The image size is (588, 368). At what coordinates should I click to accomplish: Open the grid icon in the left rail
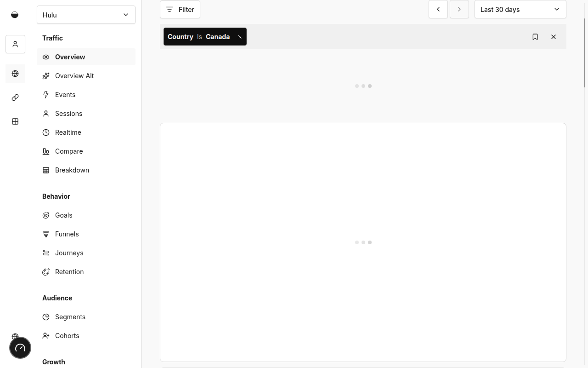15,121
